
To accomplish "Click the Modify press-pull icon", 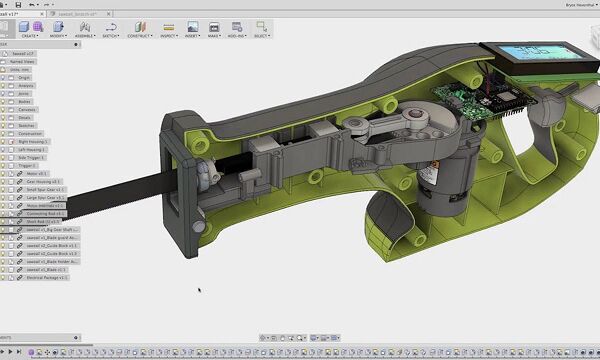I will (x=58, y=27).
